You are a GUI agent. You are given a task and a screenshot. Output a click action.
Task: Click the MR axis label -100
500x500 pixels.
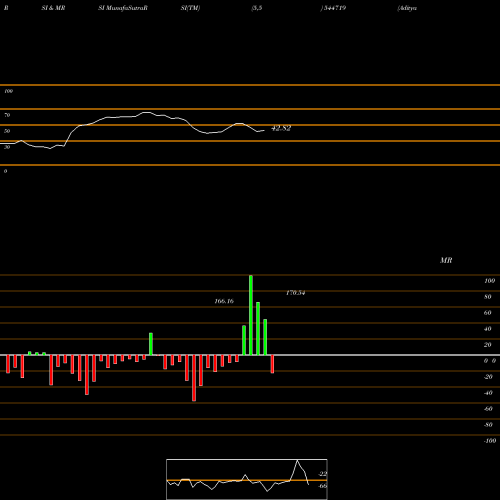click(490, 441)
